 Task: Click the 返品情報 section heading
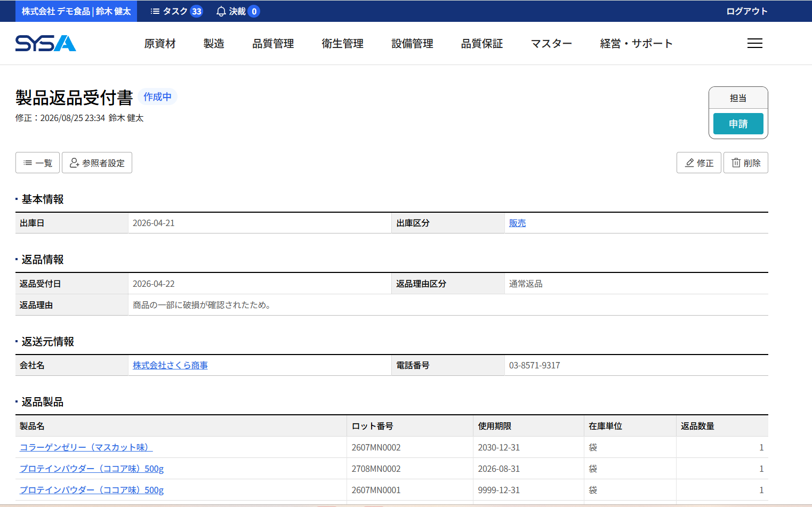[x=43, y=260]
